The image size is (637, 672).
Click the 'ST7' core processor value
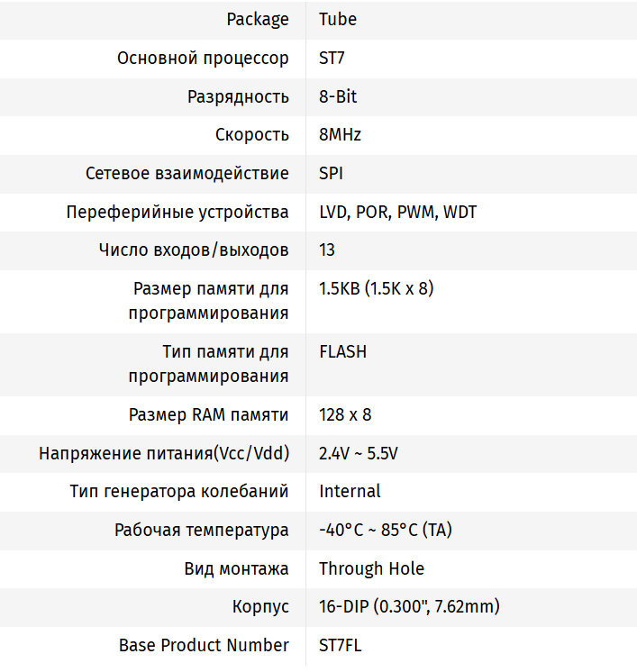point(332,59)
